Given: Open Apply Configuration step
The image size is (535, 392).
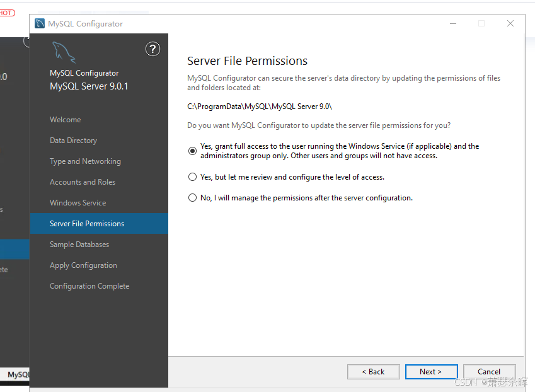Looking at the screenshot, I should point(83,265).
